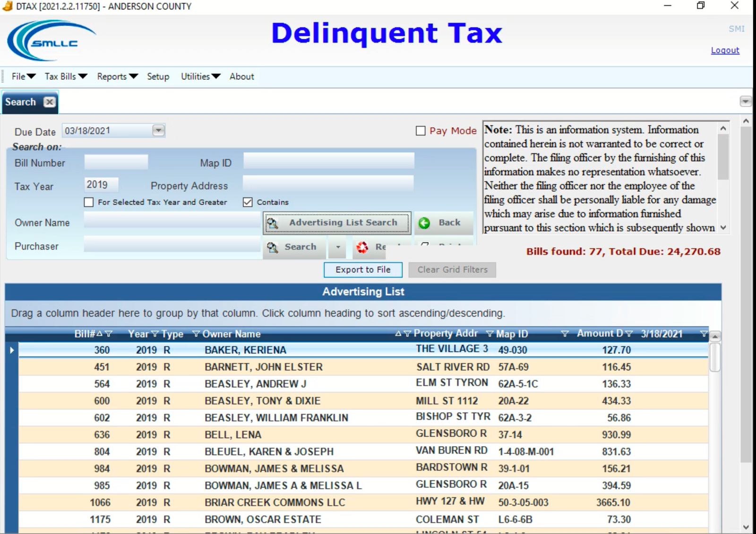
Task: Click the Bill# column filter icon
Action: (x=109, y=334)
